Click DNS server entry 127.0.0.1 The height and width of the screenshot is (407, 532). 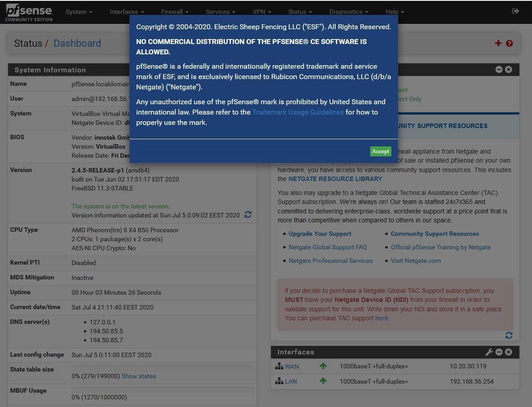102,322
